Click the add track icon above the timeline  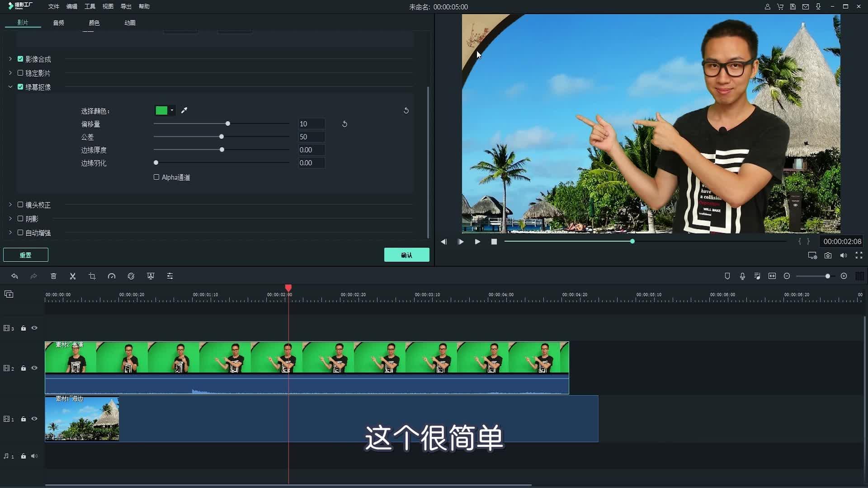click(9, 294)
